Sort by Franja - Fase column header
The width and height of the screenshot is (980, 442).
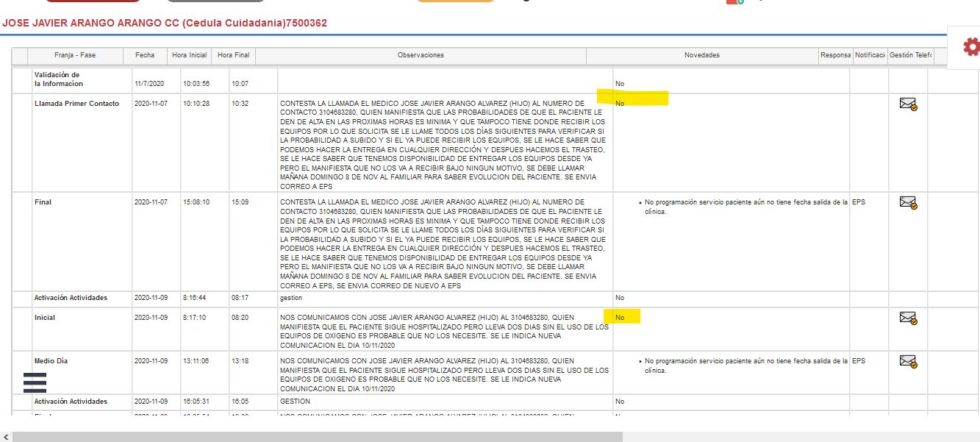coord(75,55)
